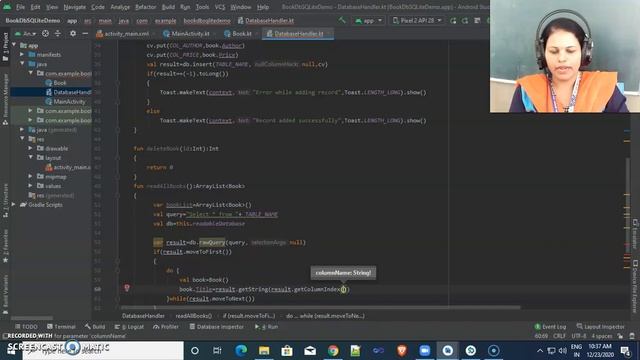Open the Analyze menu

[x=120, y=7]
